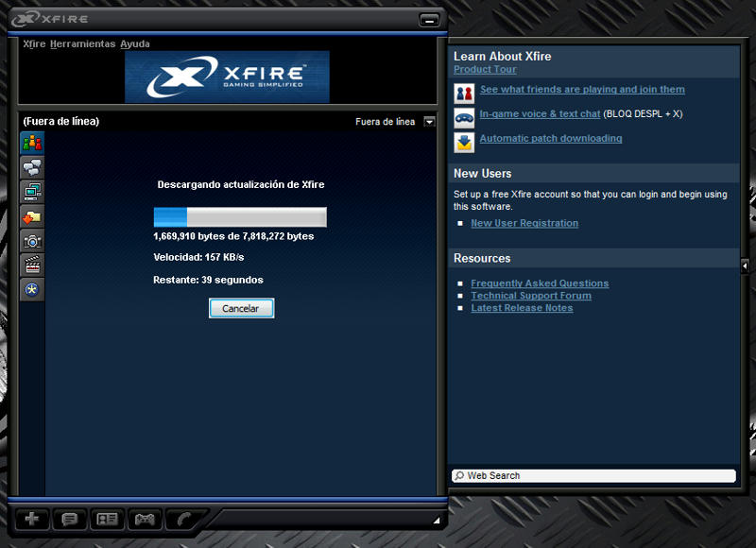Open the Herramientas menu

click(82, 43)
